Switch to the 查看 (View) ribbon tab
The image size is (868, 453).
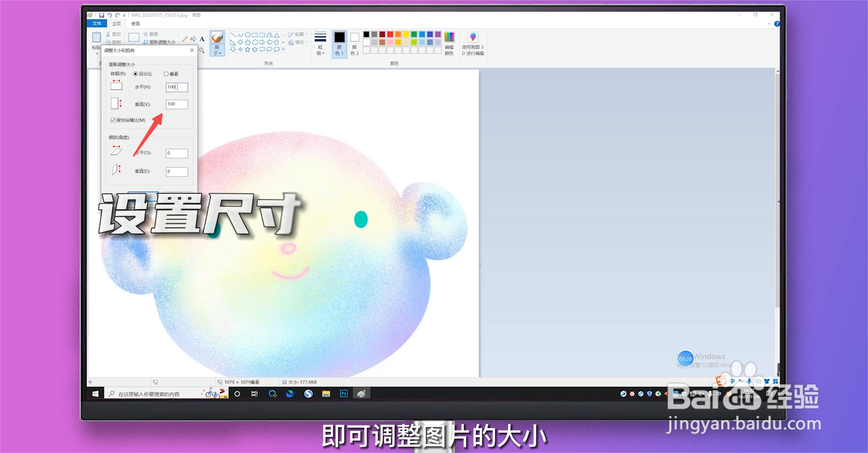[x=136, y=23]
